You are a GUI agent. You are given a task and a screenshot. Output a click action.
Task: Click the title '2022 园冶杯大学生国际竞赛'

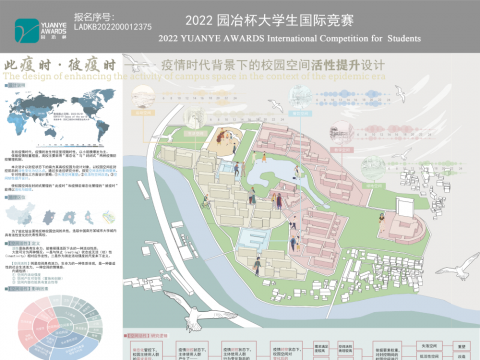pos(269,21)
